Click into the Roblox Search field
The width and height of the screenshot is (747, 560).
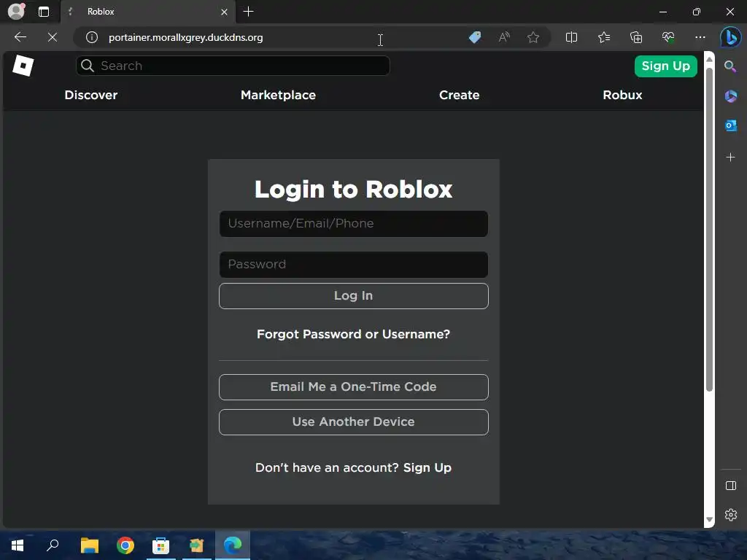(233, 66)
